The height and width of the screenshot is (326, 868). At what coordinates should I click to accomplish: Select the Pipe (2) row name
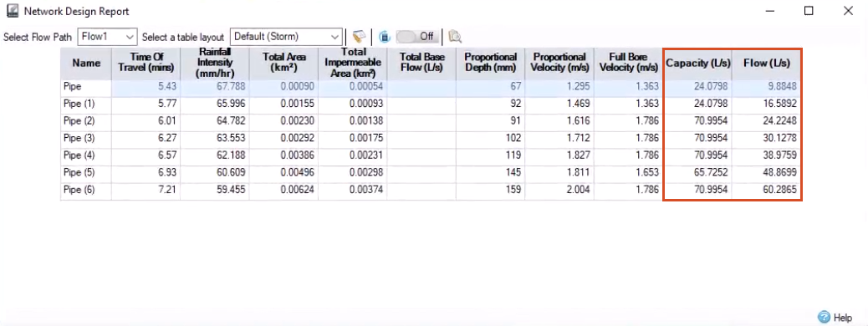point(86,121)
